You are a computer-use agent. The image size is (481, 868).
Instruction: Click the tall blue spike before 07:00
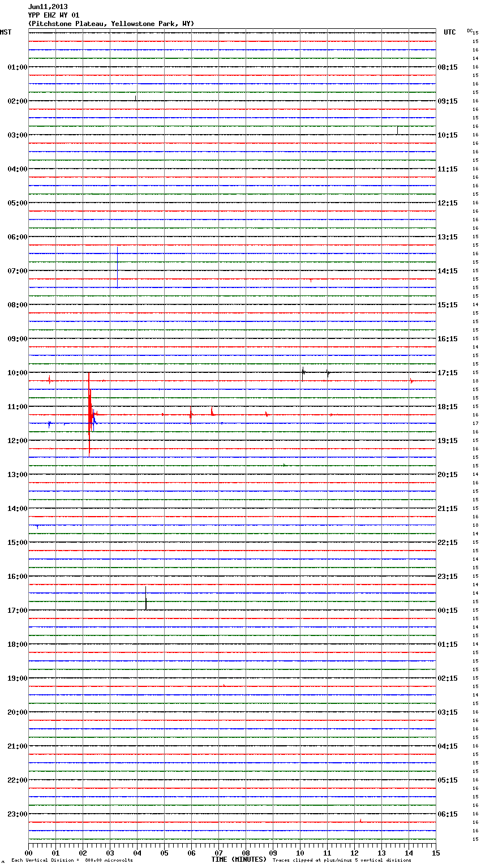click(x=117, y=267)
